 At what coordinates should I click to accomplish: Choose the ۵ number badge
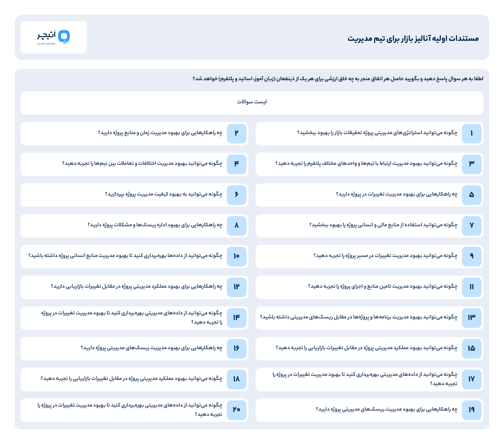pyautogui.click(x=471, y=195)
